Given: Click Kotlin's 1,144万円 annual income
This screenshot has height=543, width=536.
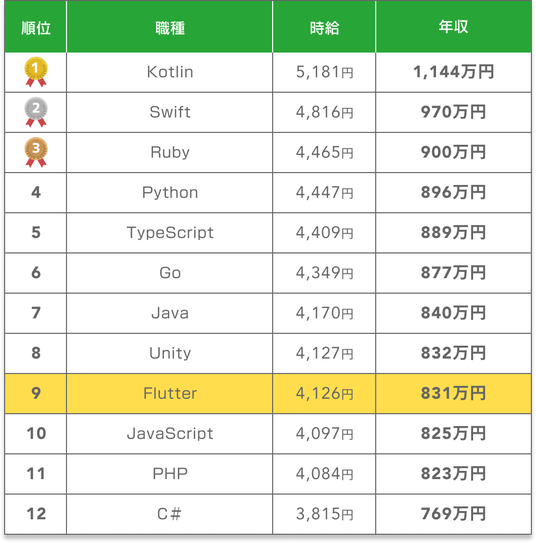Looking at the screenshot, I should 453,72.
